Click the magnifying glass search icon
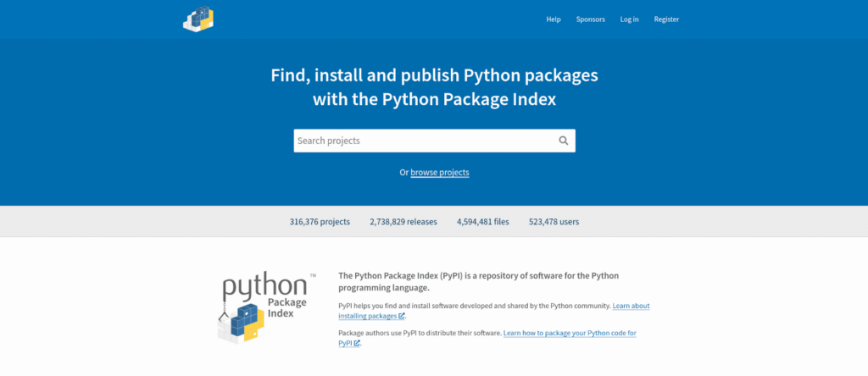This screenshot has height=376, width=868. [564, 141]
